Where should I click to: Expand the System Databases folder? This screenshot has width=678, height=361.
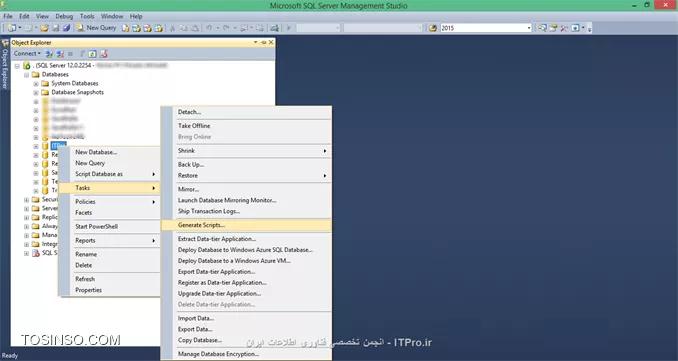[36, 84]
